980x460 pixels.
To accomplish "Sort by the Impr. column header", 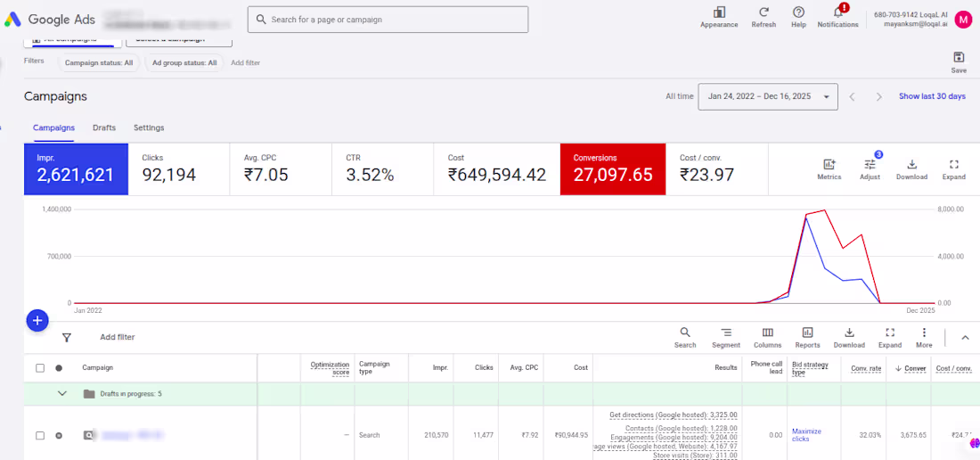I will (x=440, y=368).
